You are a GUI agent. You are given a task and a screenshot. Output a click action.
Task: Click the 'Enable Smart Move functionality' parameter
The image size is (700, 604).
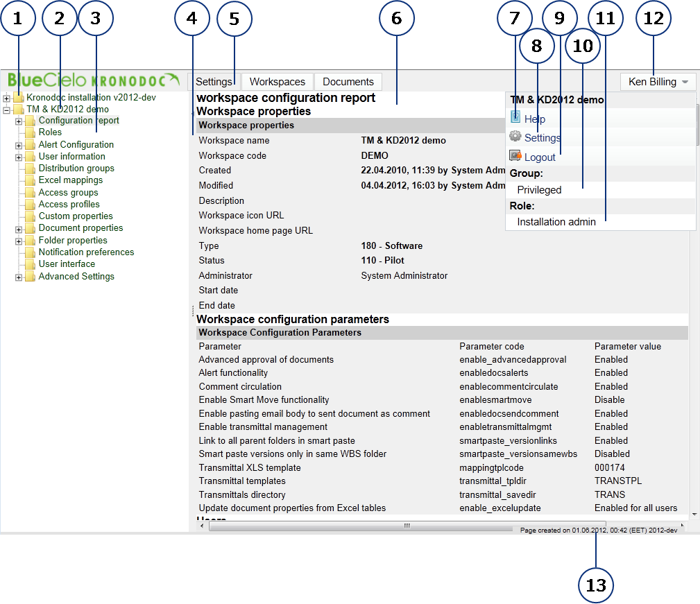pyautogui.click(x=264, y=400)
